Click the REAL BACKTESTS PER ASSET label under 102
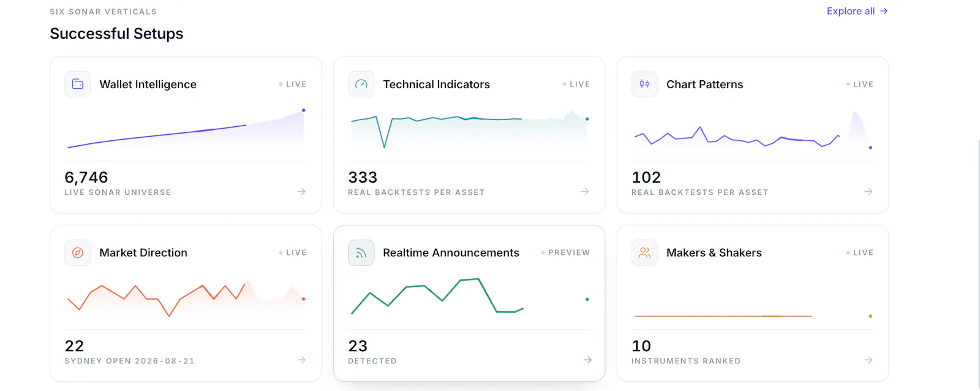This screenshot has width=980, height=391. (700, 192)
